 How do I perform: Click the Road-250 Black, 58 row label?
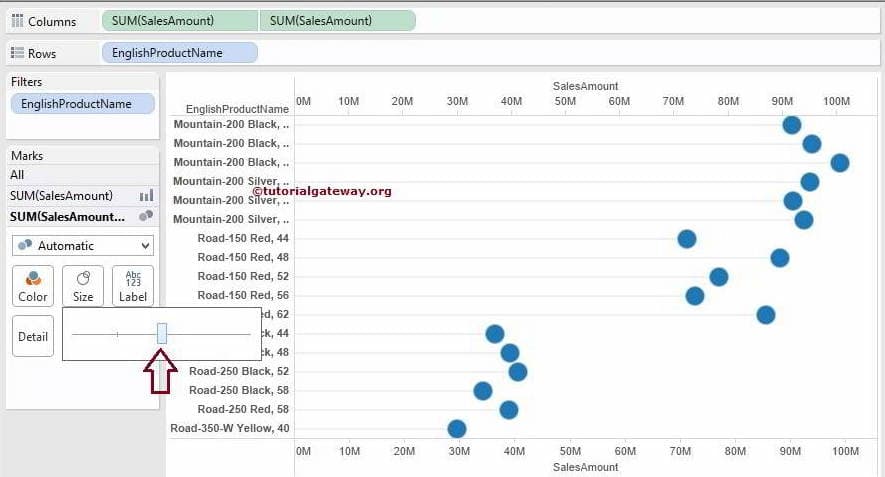pyautogui.click(x=239, y=390)
